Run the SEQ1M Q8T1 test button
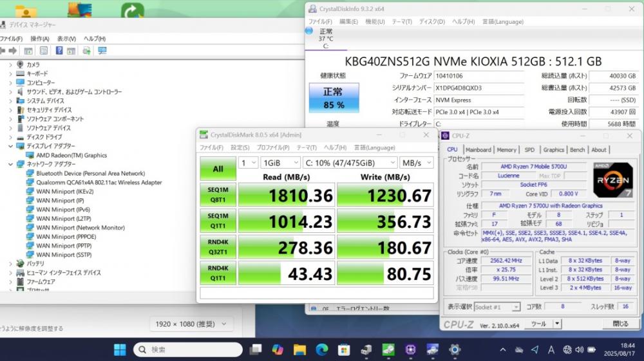The width and height of the screenshot is (644, 361). 218,195
